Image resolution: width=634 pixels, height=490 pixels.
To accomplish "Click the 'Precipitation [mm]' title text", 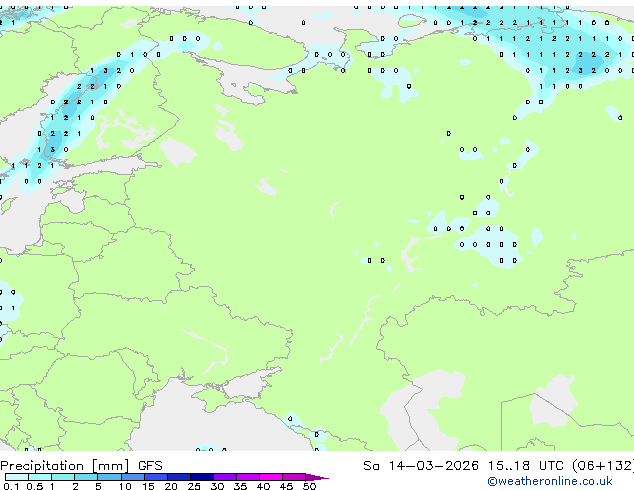I will [65, 466].
